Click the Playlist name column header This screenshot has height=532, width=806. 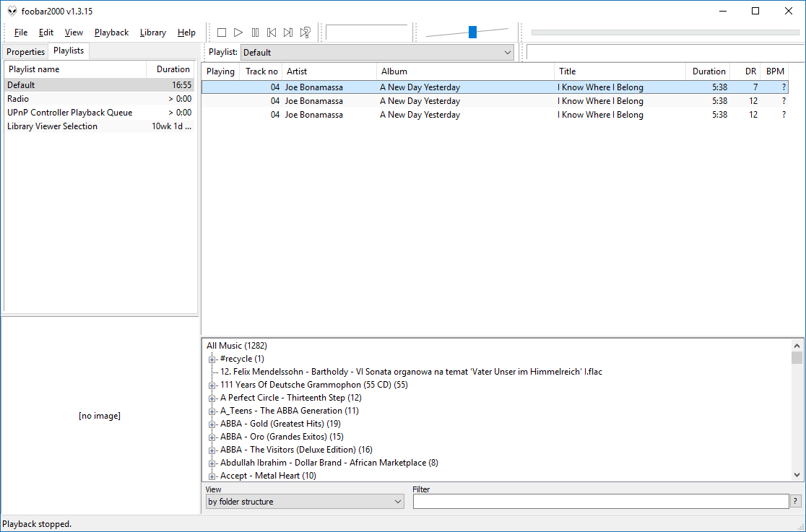click(76, 69)
